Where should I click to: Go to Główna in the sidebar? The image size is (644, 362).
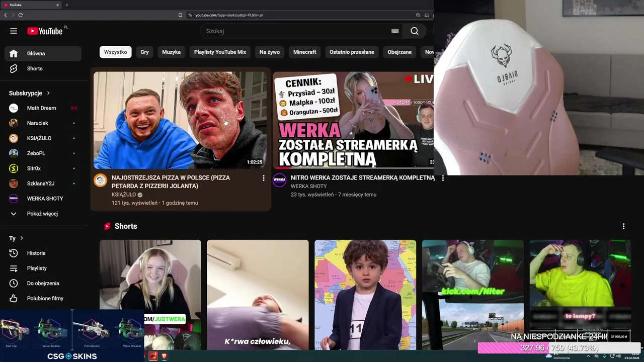click(43, 53)
